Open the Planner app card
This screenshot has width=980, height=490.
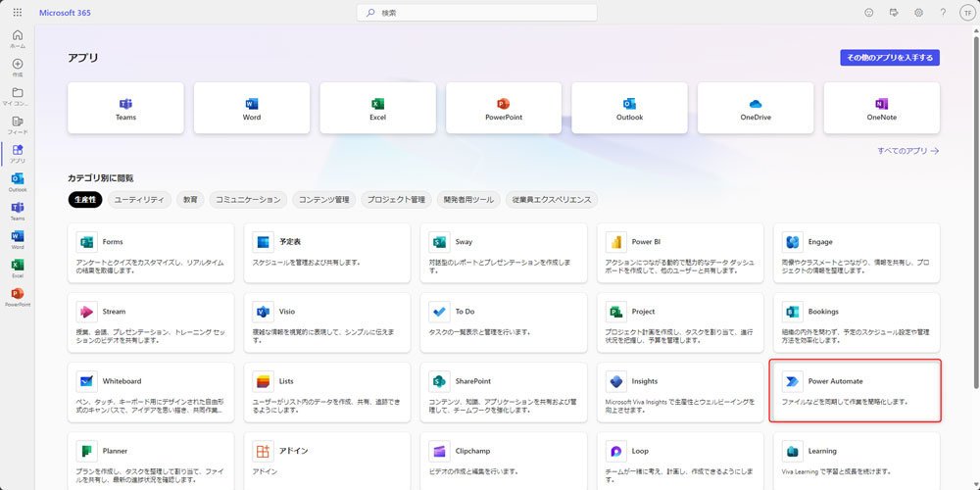tap(151, 462)
